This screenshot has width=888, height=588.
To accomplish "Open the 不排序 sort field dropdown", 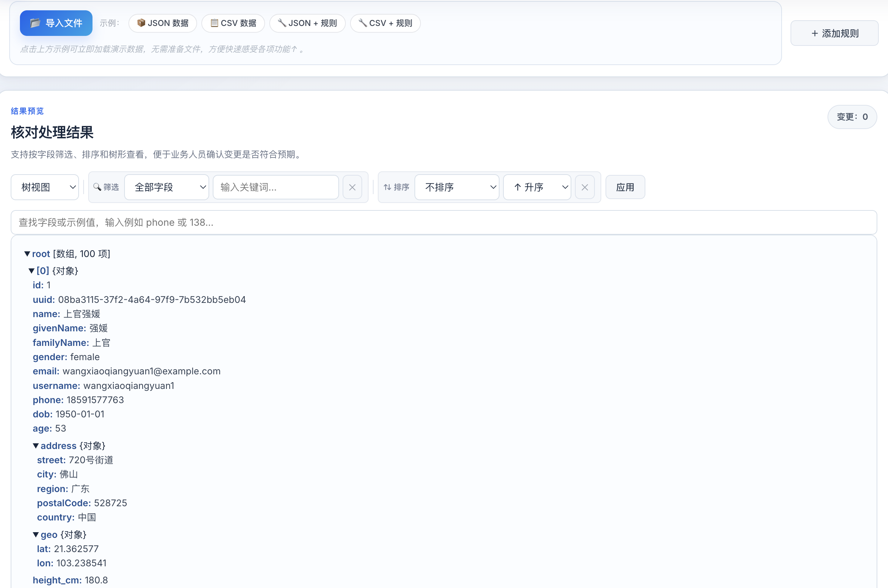I will pyautogui.click(x=456, y=187).
